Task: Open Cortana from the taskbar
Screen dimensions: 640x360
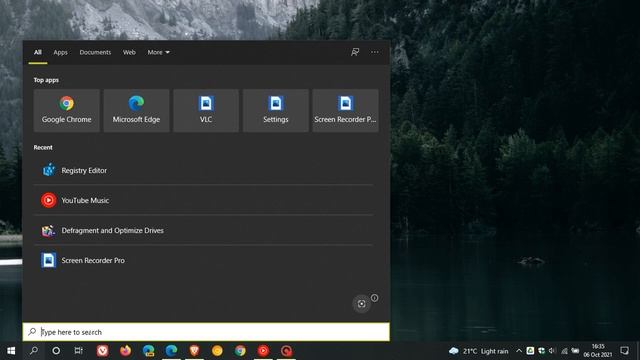Action: pos(56,351)
